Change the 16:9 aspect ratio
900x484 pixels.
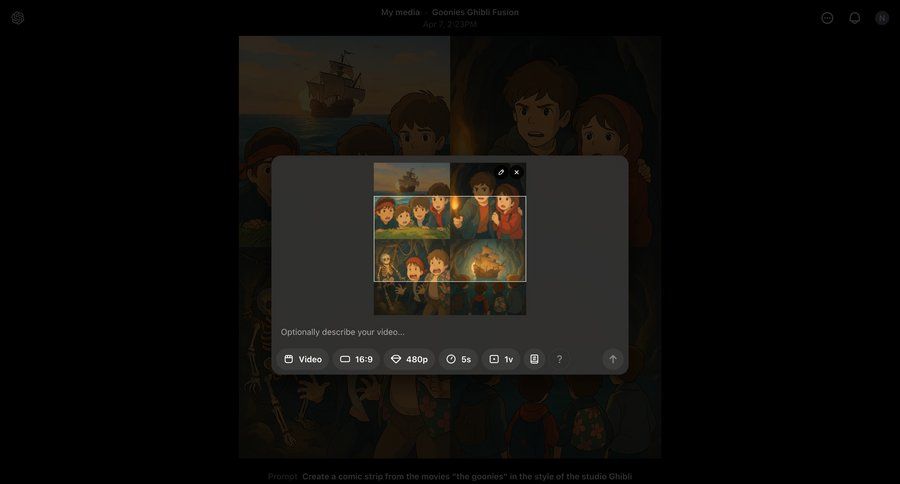click(356, 359)
